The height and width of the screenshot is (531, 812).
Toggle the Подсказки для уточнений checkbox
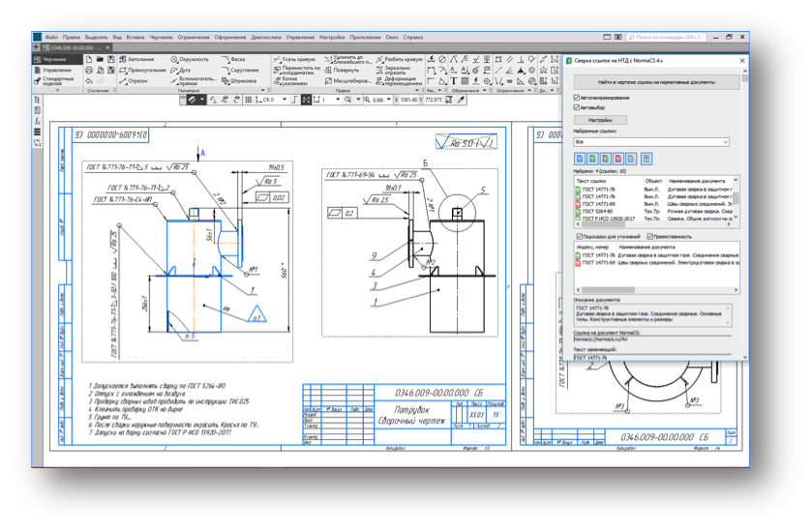pos(579,236)
